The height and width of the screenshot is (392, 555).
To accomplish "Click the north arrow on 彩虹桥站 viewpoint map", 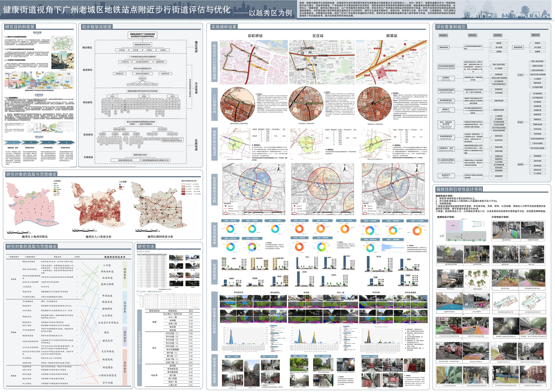I will [x=279, y=168].
